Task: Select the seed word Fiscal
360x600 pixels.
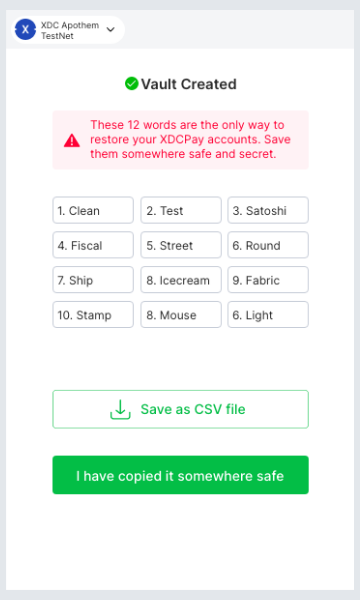Action: pyautogui.click(x=93, y=245)
